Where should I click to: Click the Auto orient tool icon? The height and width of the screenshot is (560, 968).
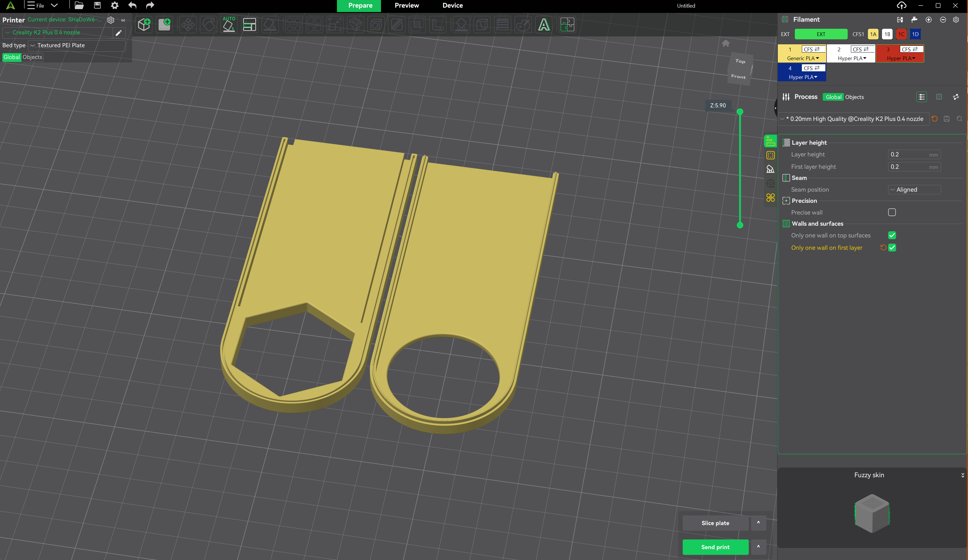pyautogui.click(x=229, y=25)
